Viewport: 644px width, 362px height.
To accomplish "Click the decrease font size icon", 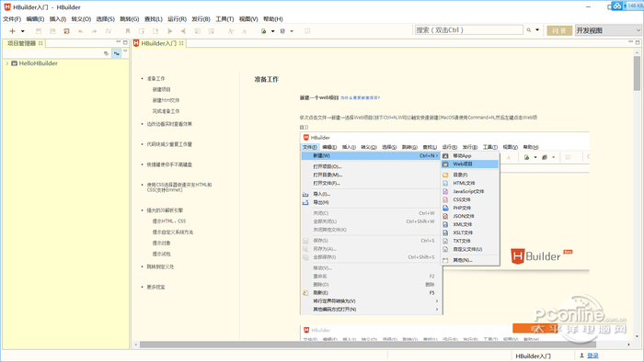I will click(x=245, y=31).
